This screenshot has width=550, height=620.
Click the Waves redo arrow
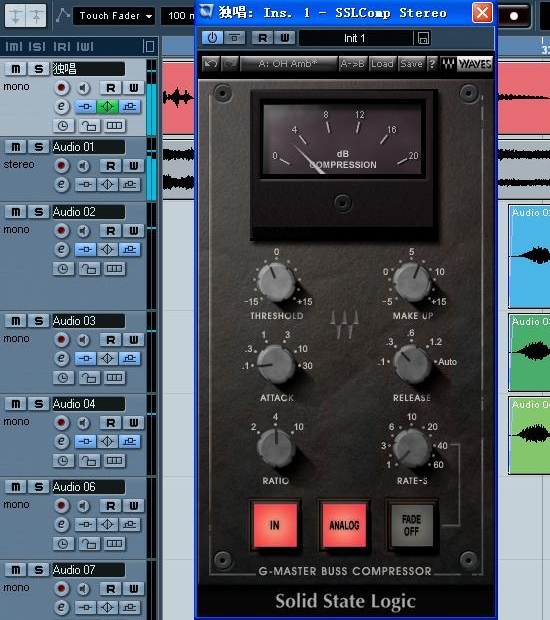tap(230, 64)
